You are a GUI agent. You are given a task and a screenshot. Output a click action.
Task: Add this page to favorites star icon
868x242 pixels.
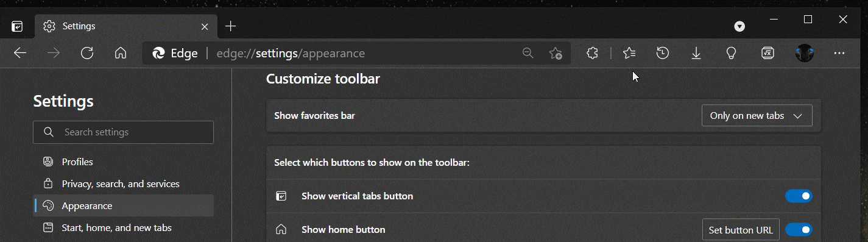556,53
